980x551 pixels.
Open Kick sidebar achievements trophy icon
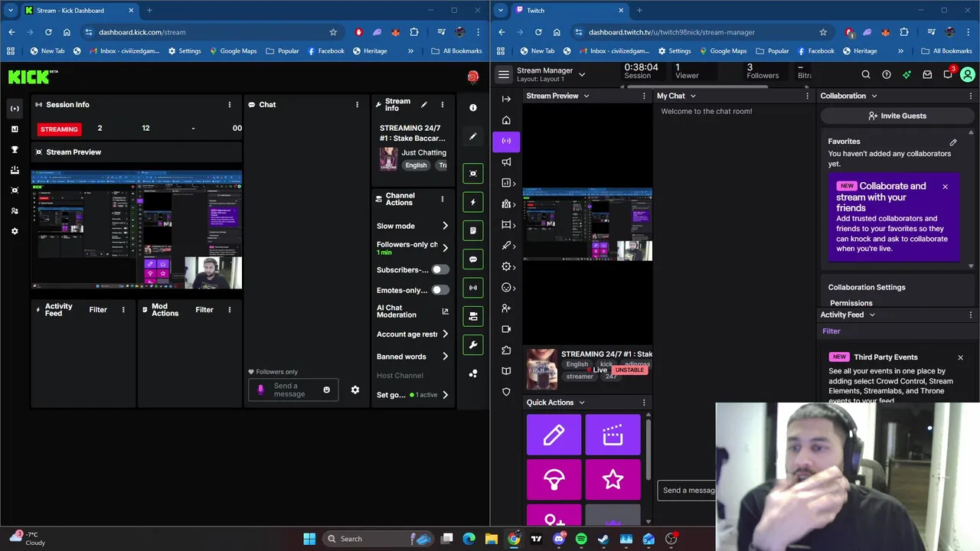[x=15, y=149]
